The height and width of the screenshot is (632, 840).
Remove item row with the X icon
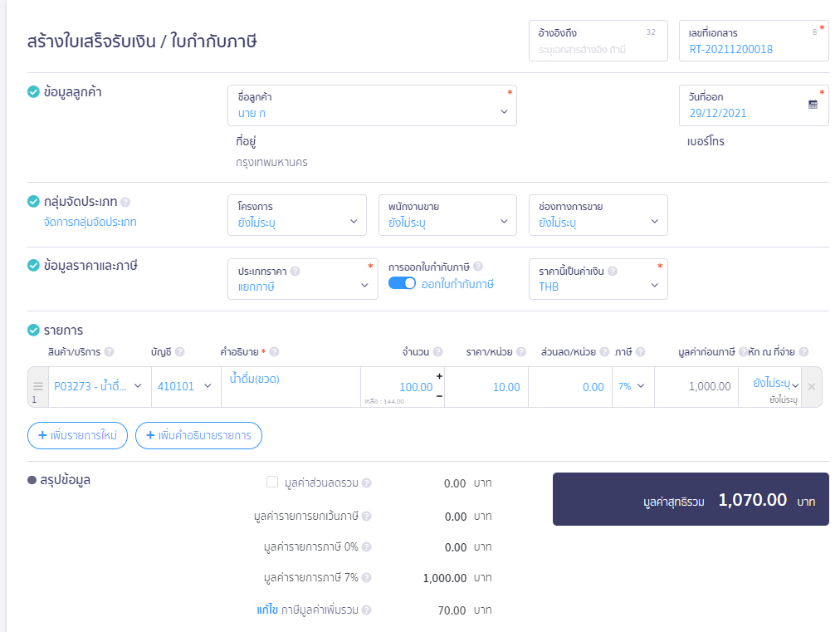coord(812,386)
